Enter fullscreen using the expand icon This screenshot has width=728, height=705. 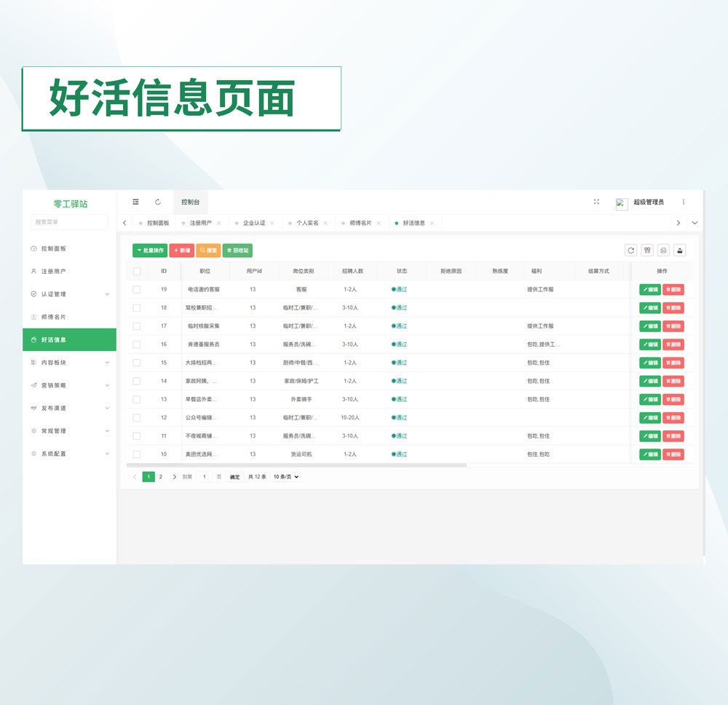596,202
